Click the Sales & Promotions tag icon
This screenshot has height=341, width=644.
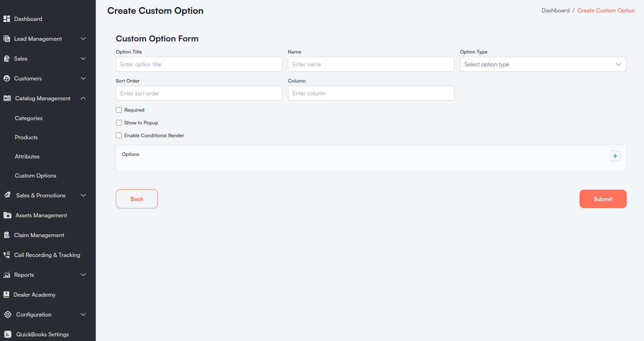(x=7, y=195)
